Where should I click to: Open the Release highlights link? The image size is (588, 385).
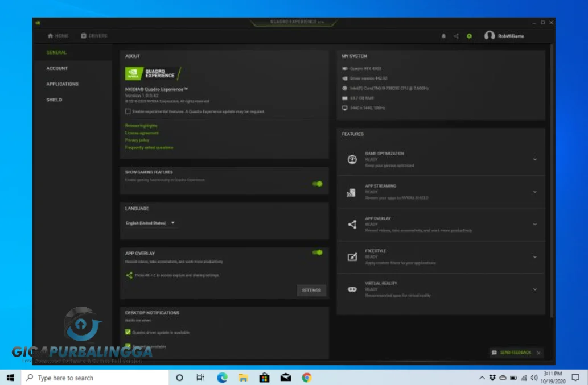141,126
